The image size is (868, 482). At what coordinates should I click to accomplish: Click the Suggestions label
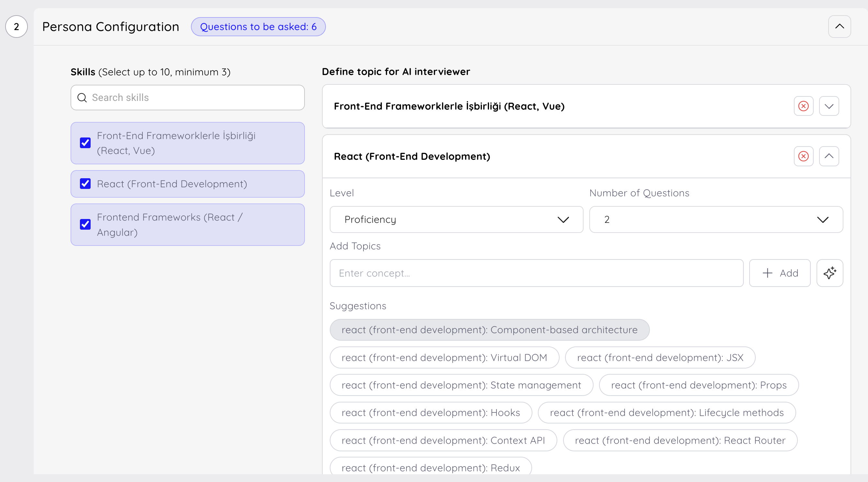tap(358, 306)
